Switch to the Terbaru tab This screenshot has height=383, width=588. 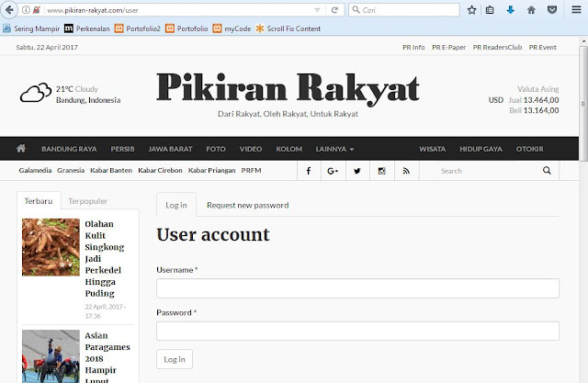coord(39,201)
